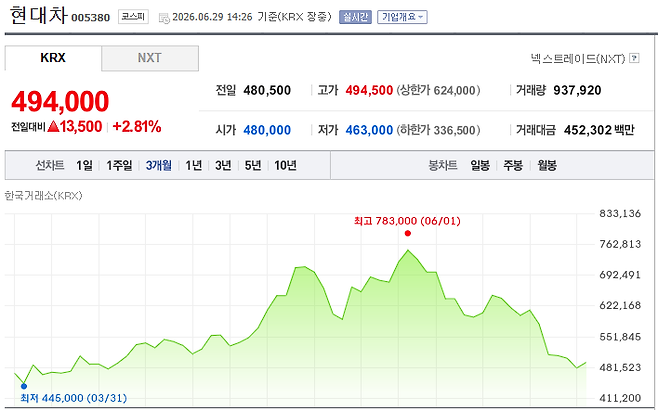Click the 실시간 real-time badge
This screenshot has height=410, width=658.
point(355,17)
